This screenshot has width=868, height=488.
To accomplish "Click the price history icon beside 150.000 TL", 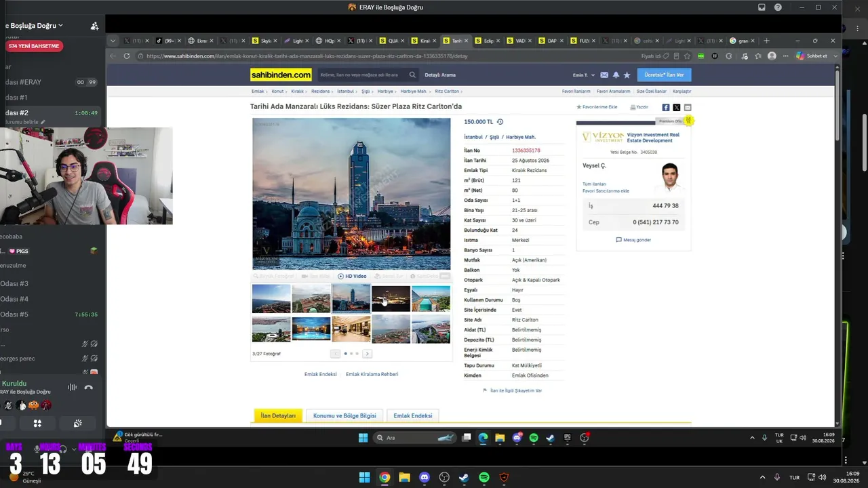I will [500, 122].
